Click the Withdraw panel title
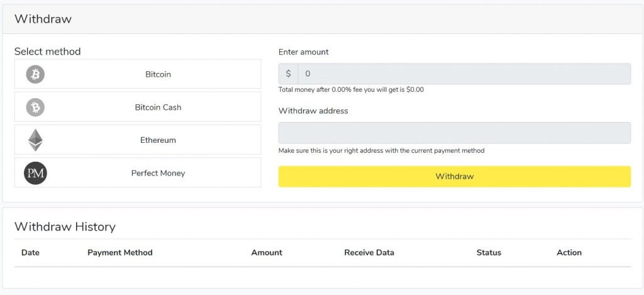The image size is (644, 295). (43, 19)
